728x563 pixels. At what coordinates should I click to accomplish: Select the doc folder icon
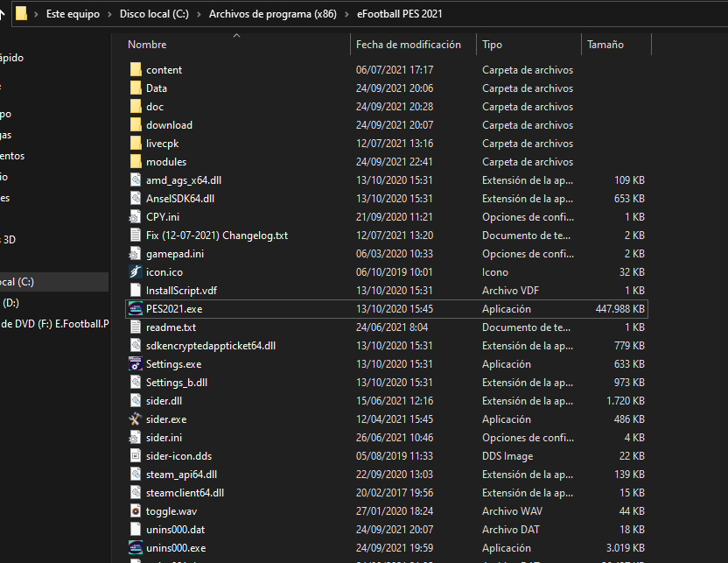pos(136,106)
